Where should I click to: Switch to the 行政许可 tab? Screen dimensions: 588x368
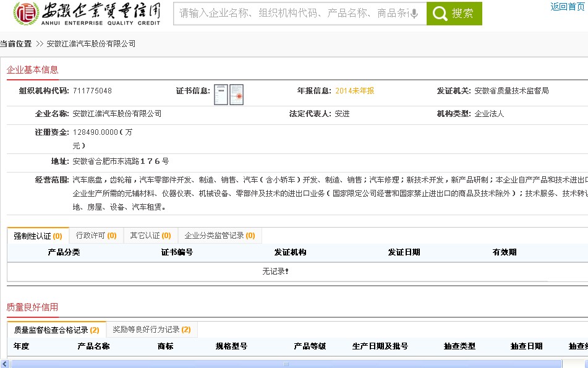coord(96,236)
